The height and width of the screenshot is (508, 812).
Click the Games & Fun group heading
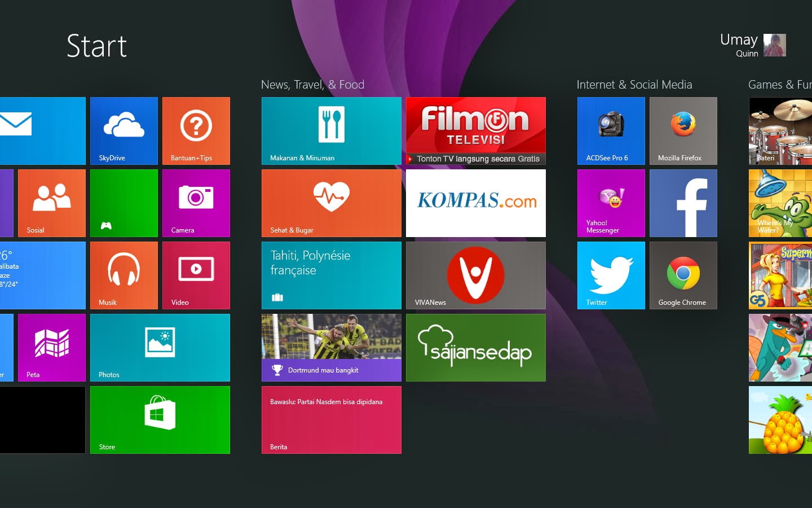[780, 85]
